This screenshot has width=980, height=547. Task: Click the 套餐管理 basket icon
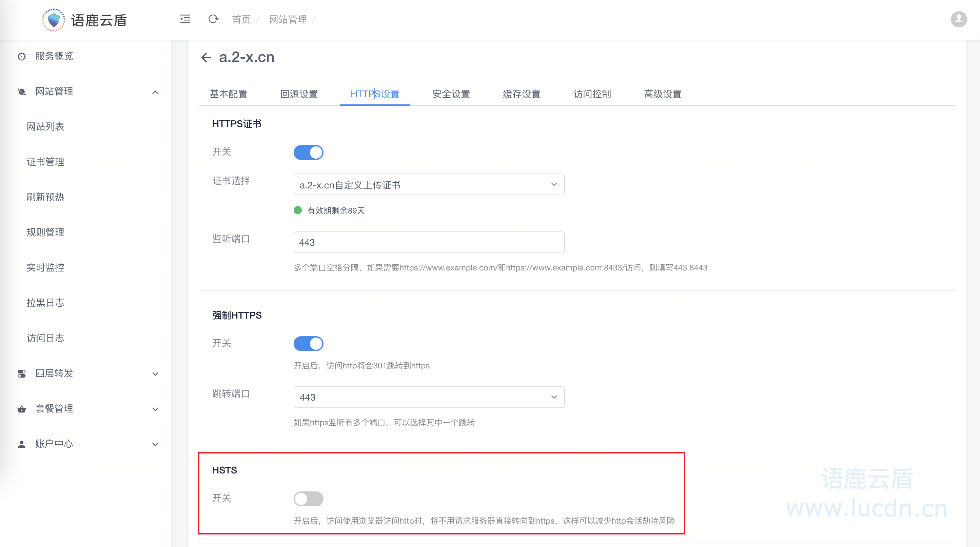22,409
